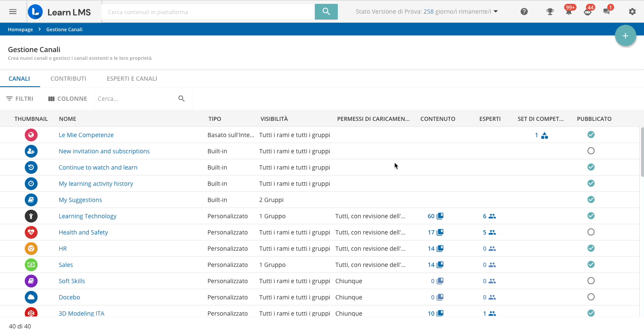Image resolution: width=644 pixels, height=334 pixels.
Task: Open chat messages icon with 1 badge
Action: click(x=606, y=12)
